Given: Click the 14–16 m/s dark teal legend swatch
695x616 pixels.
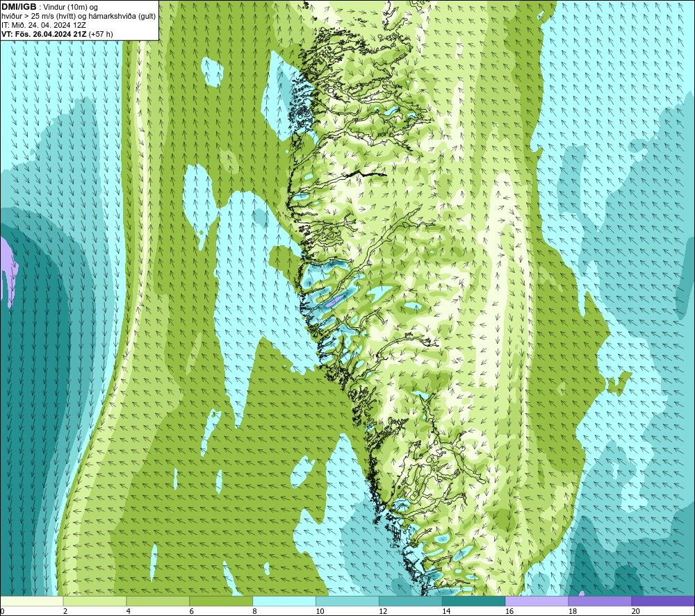Looking at the screenshot, I should point(473,601).
